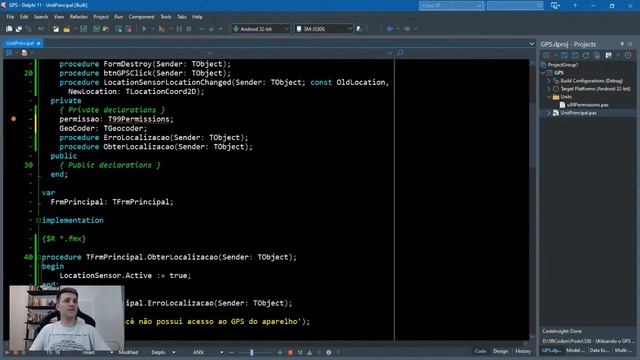Collapse the implementation section fold marker
Viewport: 640px width, 360px height.
point(38,220)
